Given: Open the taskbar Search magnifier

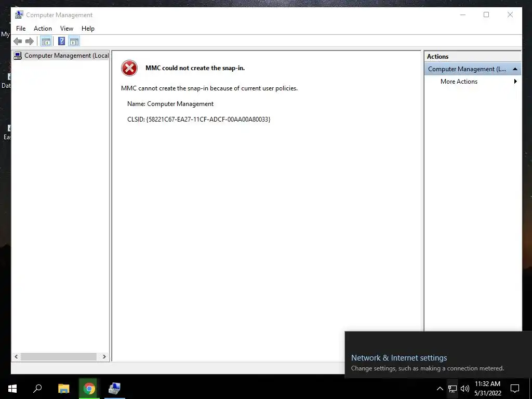Looking at the screenshot, I should coord(37,389).
